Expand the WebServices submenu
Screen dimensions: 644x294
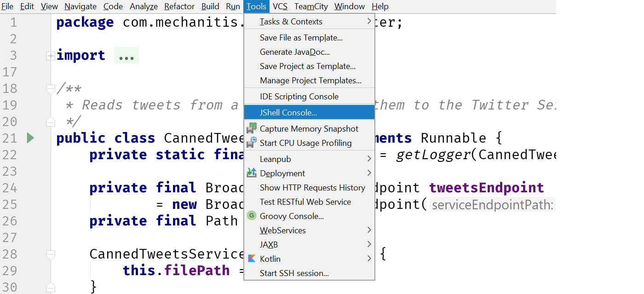[369, 230]
